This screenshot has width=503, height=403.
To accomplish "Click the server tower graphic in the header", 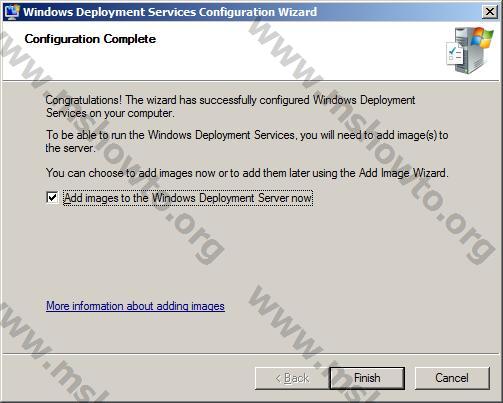I will tap(469, 50).
